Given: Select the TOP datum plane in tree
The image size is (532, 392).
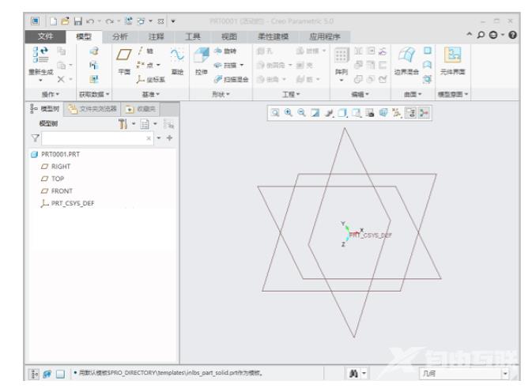Looking at the screenshot, I should pos(53,179).
